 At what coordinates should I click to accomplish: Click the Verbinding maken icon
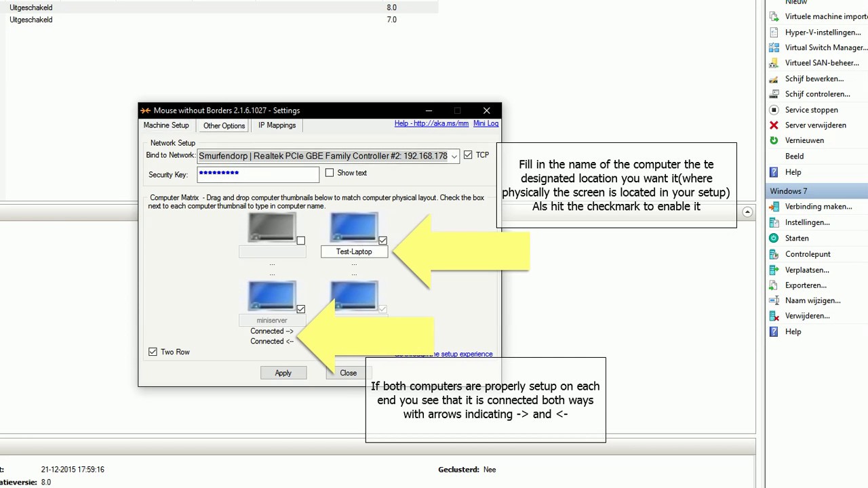tap(774, 206)
